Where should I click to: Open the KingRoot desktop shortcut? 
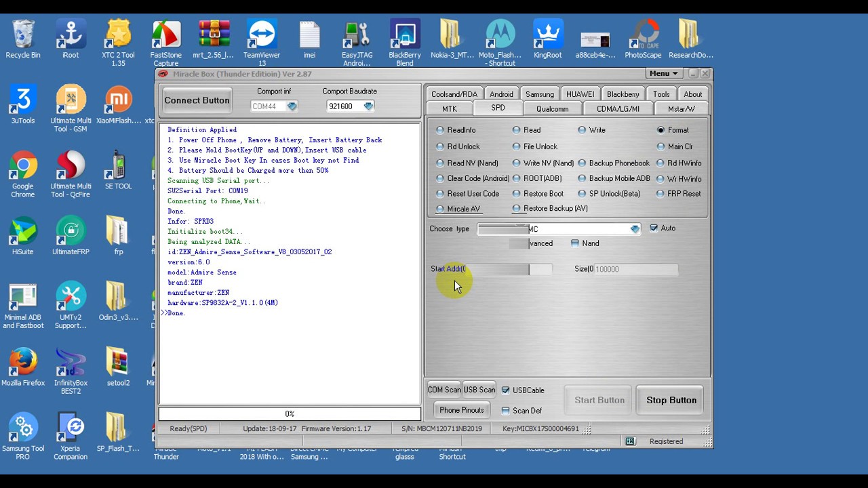coord(548,38)
